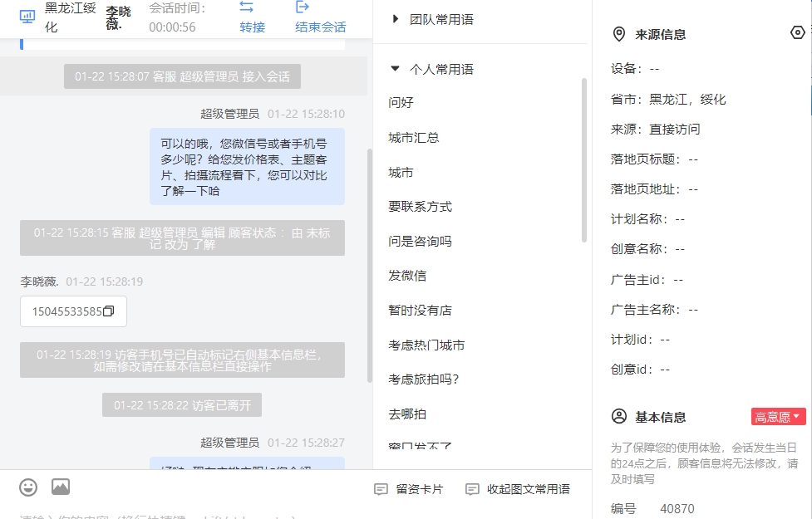Collapse the 个人常用语 section
Image resolution: width=812 pixels, height=519 pixels.
[395, 68]
